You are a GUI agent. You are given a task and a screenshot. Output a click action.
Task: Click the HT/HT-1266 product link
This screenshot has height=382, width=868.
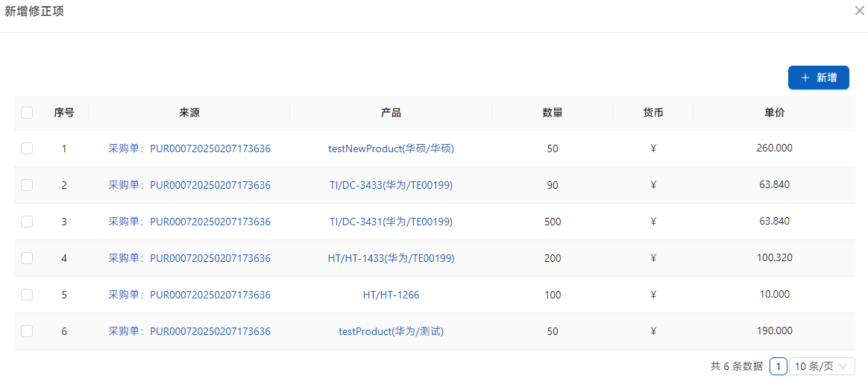coord(391,295)
